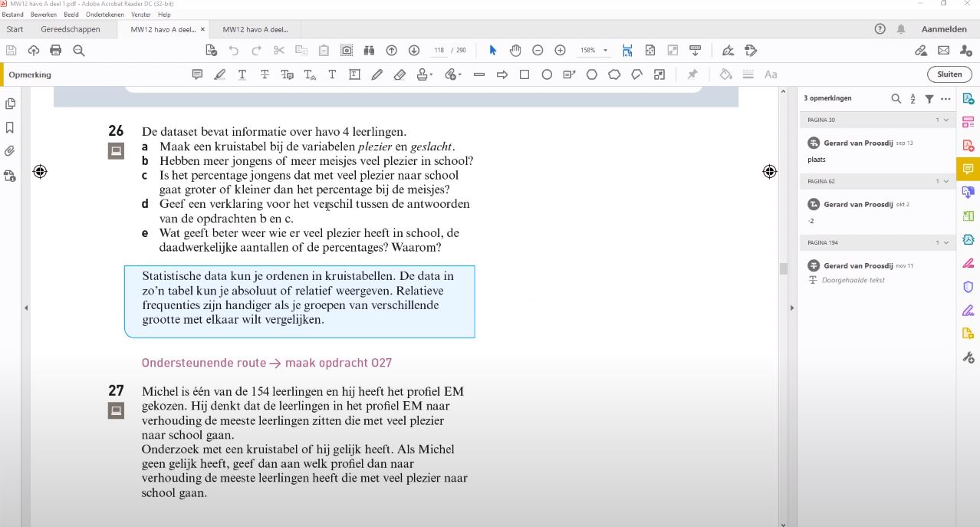Select the hand pan tool
980x527 pixels.
pos(515,51)
